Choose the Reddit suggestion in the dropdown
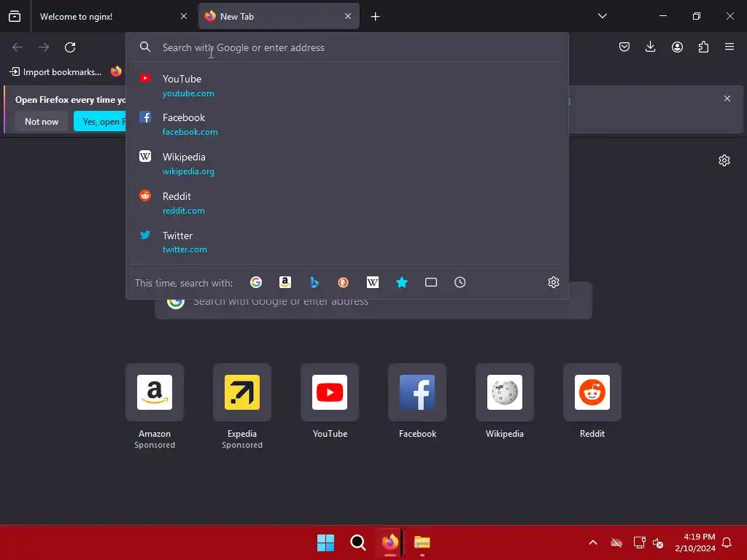Viewport: 747px width, 560px height. (x=347, y=203)
